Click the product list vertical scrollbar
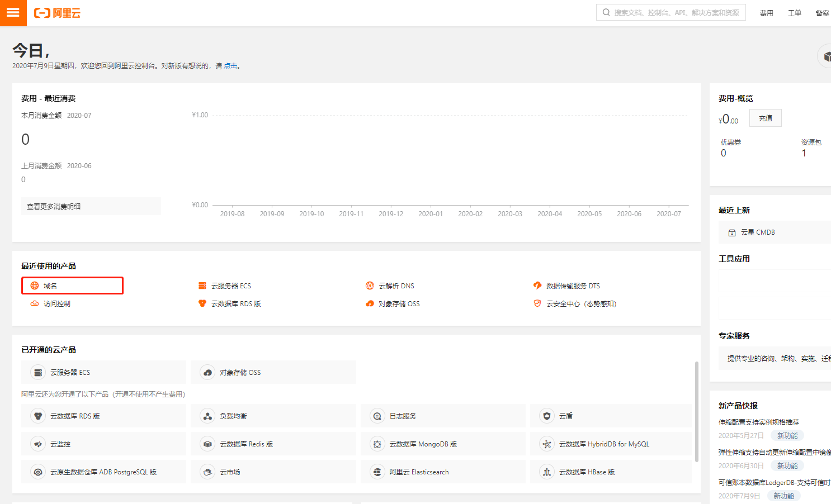 696,412
